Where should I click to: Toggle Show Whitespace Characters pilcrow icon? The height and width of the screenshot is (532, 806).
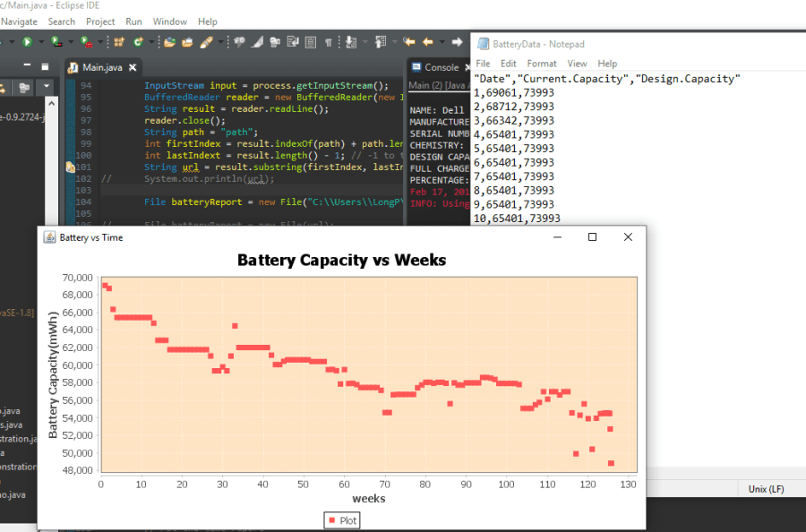coord(328,42)
